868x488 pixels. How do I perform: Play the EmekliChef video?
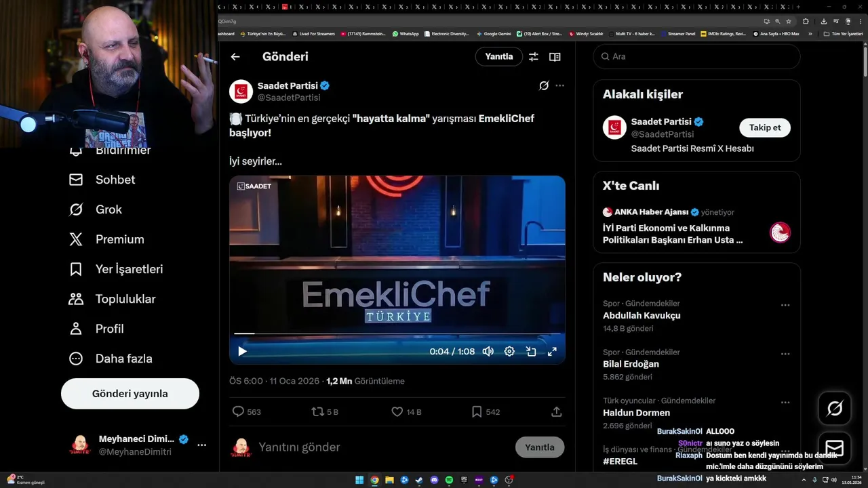pyautogui.click(x=242, y=351)
